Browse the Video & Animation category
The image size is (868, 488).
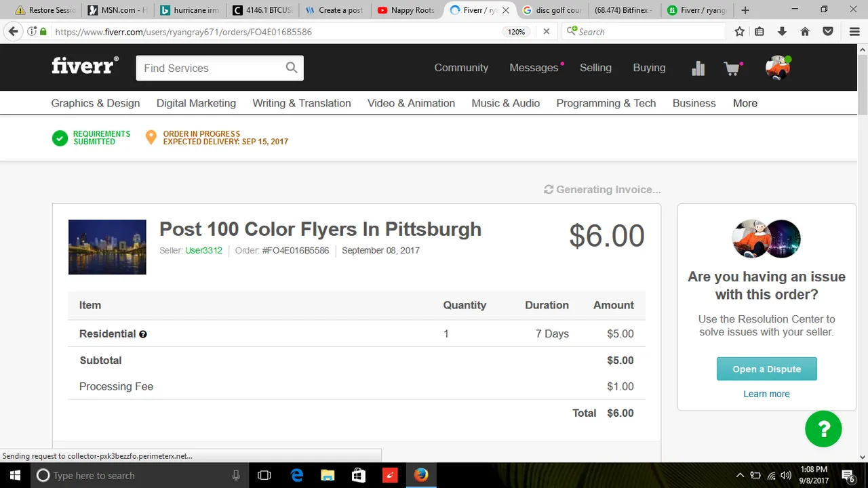click(411, 103)
